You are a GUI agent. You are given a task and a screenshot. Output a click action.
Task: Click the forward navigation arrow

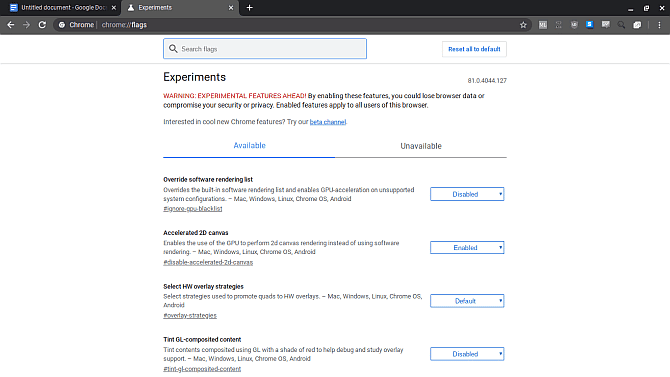(26, 25)
